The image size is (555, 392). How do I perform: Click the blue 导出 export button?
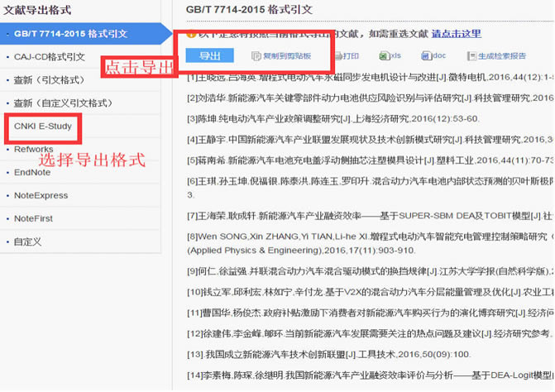[209, 55]
